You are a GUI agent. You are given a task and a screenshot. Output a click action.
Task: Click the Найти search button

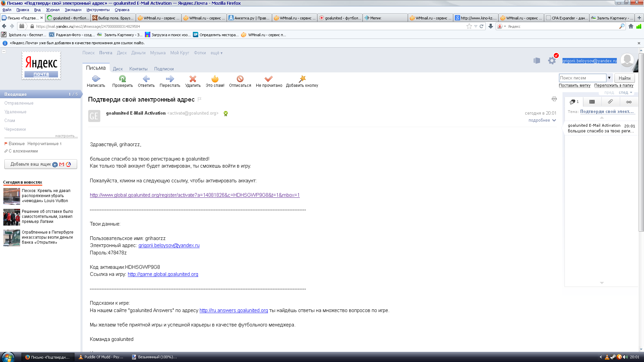[625, 78]
